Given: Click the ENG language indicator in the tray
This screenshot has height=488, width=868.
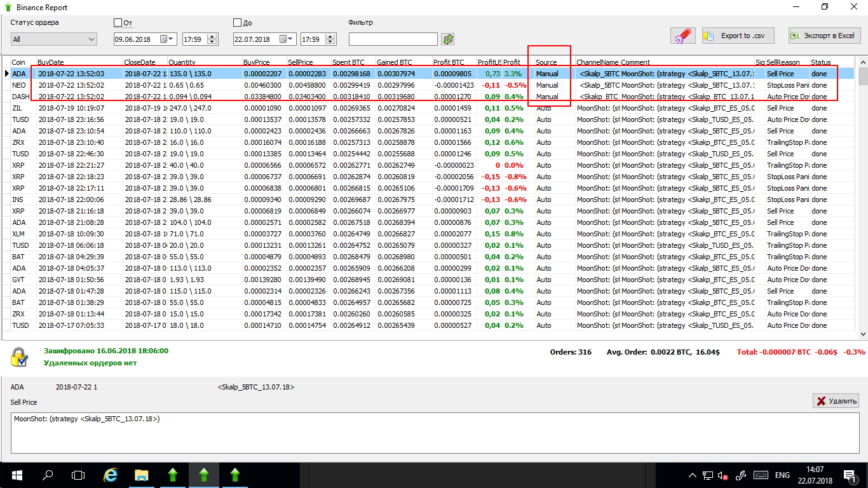Looking at the screenshot, I should tap(782, 475).
